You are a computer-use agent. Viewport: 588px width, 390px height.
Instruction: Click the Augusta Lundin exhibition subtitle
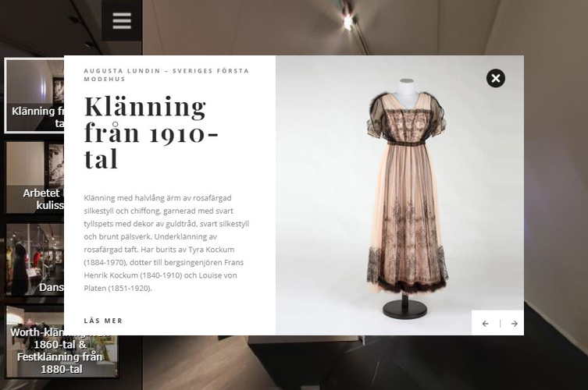click(166, 75)
